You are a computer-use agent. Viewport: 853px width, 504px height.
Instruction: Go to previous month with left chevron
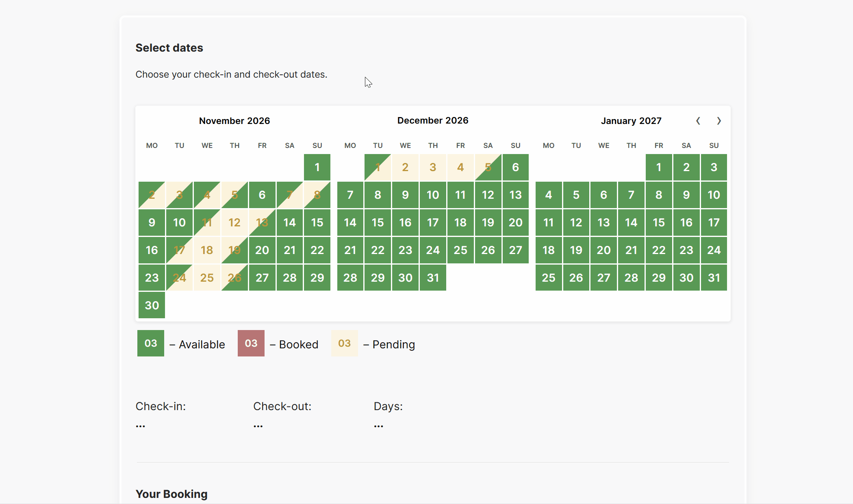pos(698,121)
